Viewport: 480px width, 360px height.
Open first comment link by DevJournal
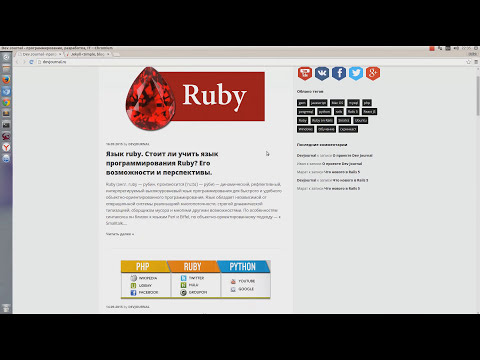pyautogui.click(x=353, y=156)
